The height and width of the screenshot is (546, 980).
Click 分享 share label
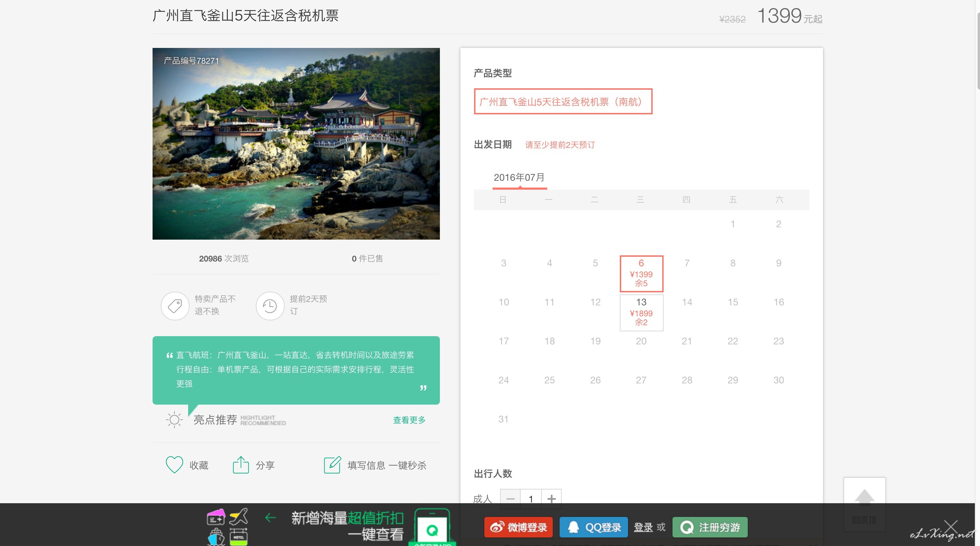[x=265, y=465]
